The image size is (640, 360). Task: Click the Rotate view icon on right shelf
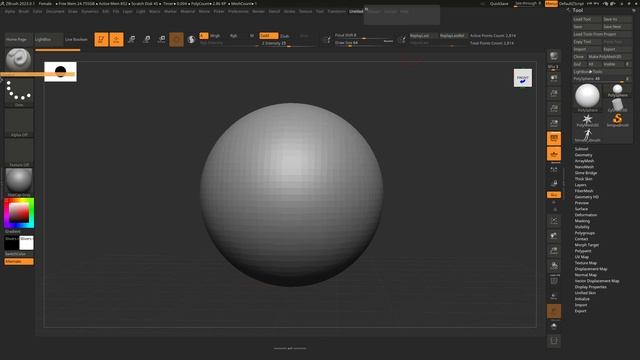(554, 266)
